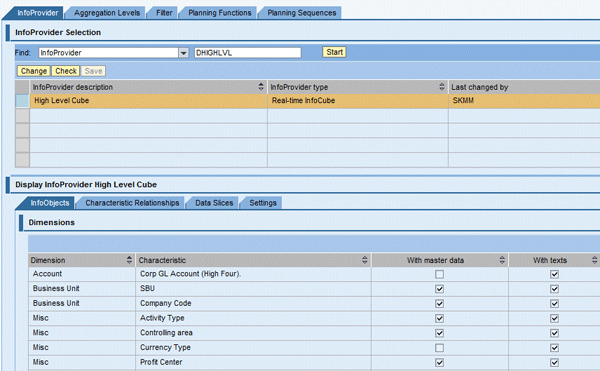Toggle With texts checkbox for Controlling area
The width and height of the screenshot is (600, 371).
(554, 333)
